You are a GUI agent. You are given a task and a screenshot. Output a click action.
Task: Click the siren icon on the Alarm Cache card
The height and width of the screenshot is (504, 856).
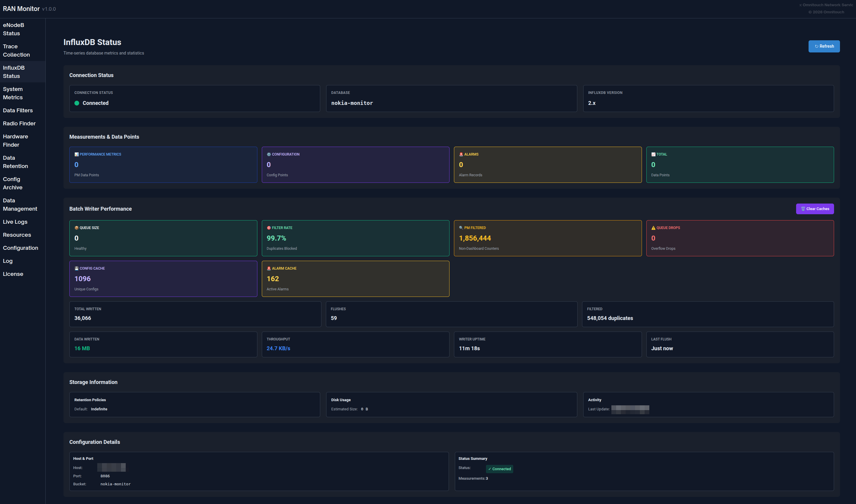[x=269, y=268]
